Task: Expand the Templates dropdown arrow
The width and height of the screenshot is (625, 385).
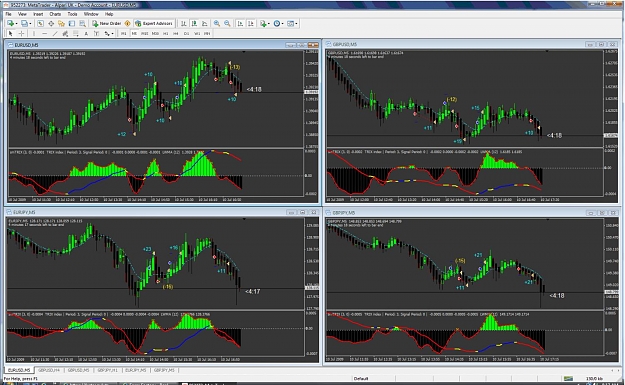Action: pos(296,24)
